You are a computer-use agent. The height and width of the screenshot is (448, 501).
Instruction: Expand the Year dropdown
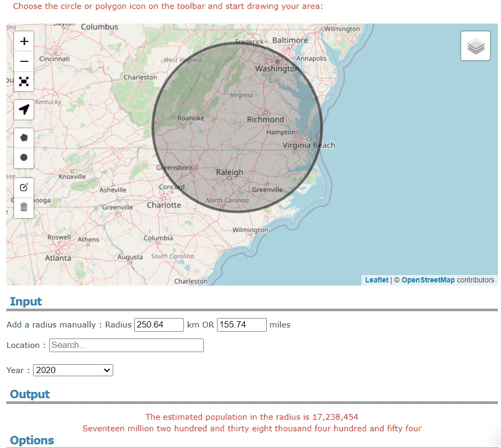(x=73, y=370)
